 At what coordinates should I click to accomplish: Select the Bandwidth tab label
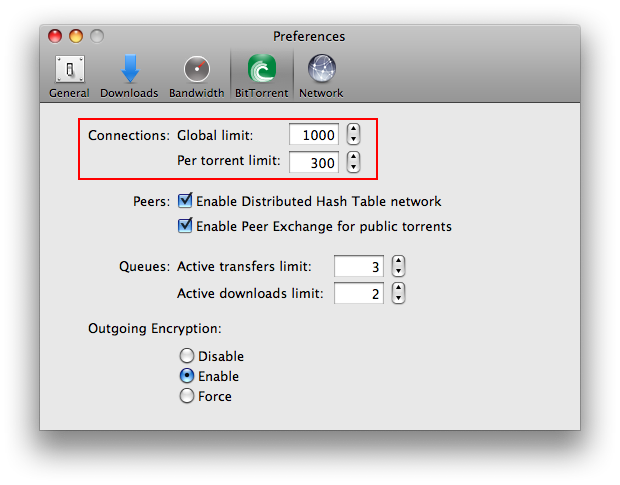(197, 93)
